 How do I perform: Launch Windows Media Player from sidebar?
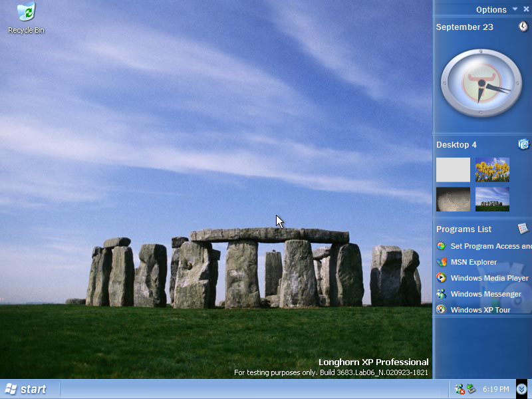[x=489, y=278]
